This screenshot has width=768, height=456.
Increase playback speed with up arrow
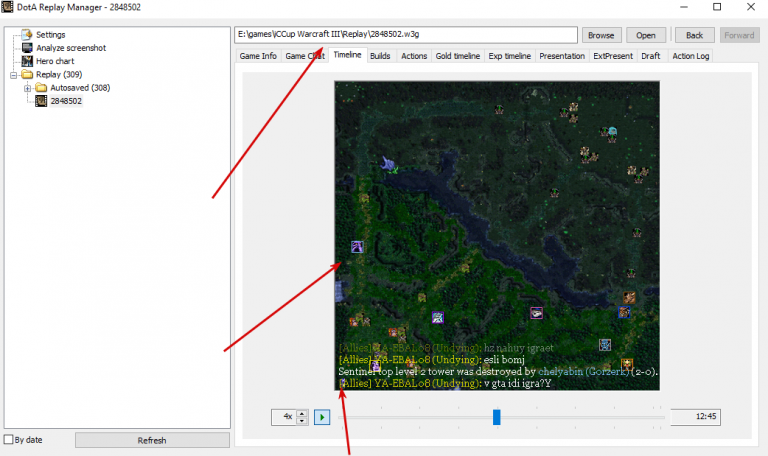[x=302, y=413]
